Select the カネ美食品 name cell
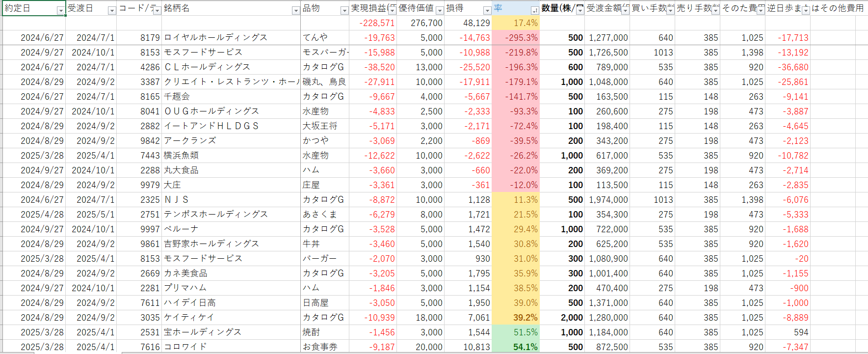 point(231,273)
